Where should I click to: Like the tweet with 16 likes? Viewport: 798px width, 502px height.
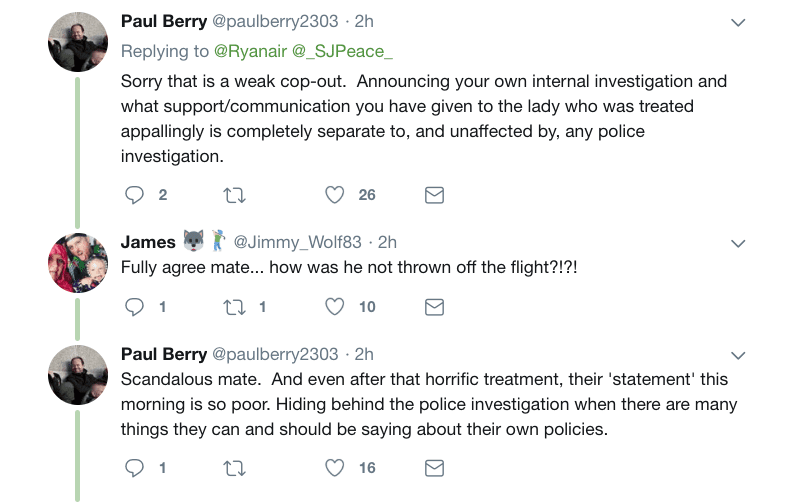pos(334,468)
